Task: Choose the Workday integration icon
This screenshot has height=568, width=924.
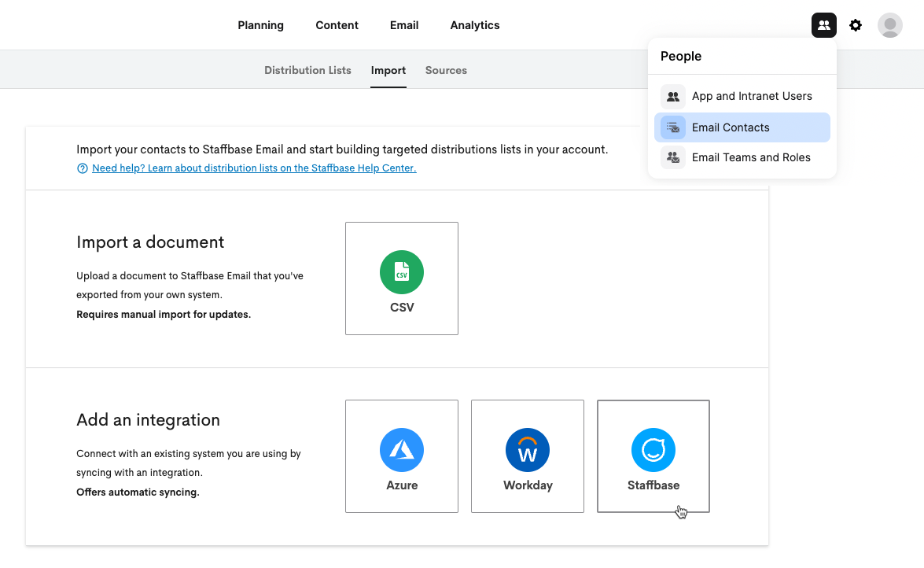Action: (x=528, y=450)
